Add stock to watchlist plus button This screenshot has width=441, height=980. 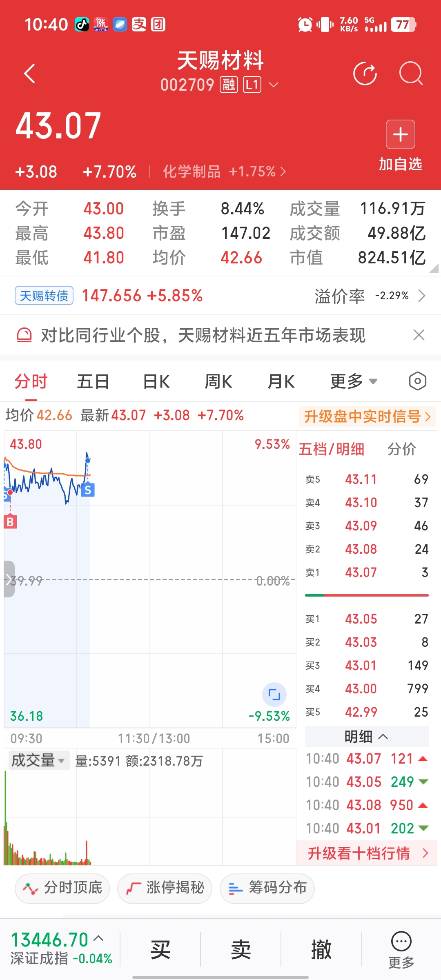pyautogui.click(x=401, y=134)
